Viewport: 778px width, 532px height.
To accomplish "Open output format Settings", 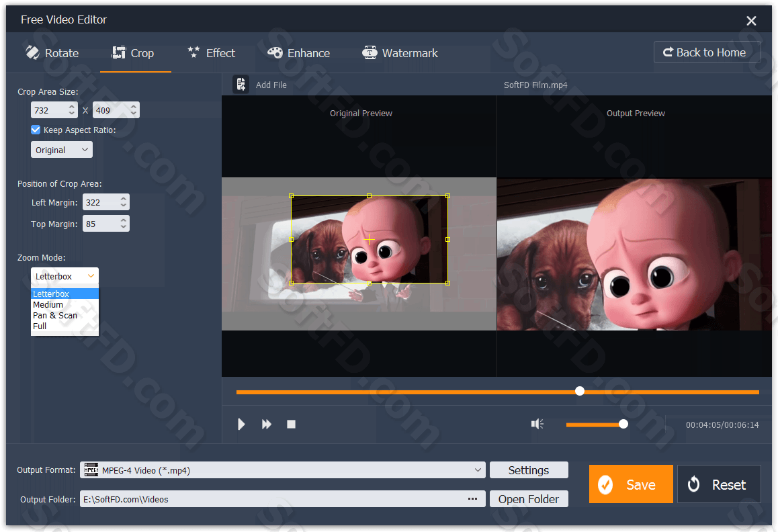I will click(x=529, y=470).
